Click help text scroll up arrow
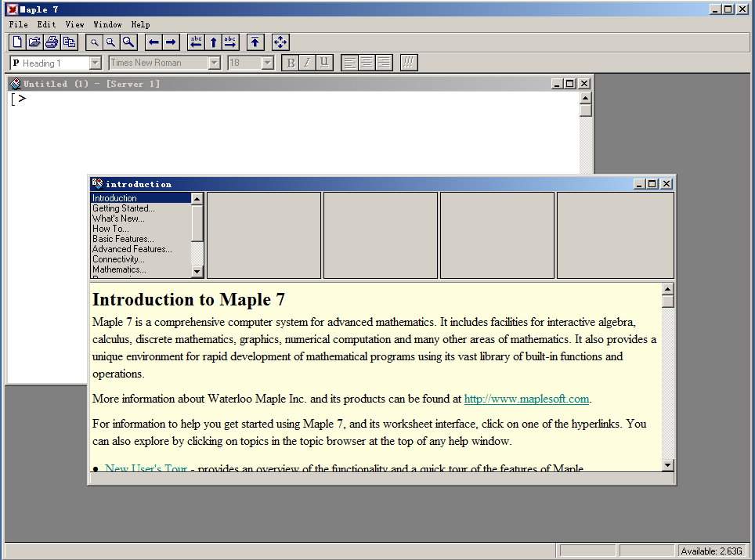The image size is (755, 560). (667, 289)
